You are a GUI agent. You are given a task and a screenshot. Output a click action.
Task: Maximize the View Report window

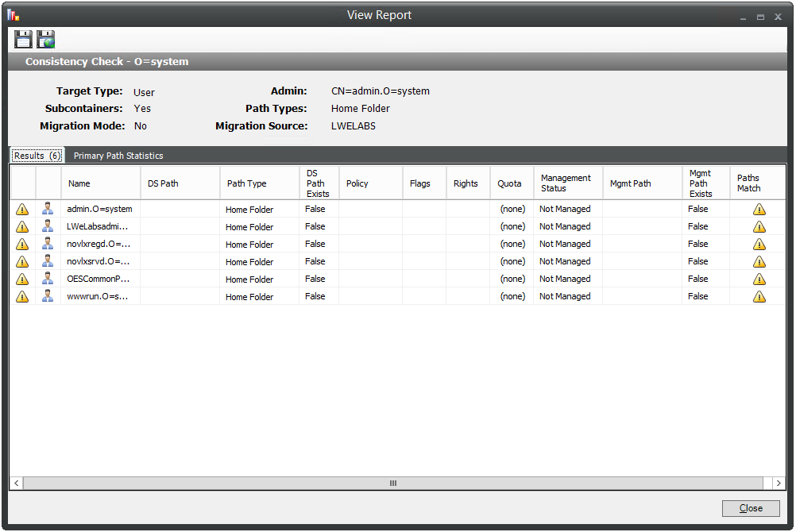pos(760,17)
